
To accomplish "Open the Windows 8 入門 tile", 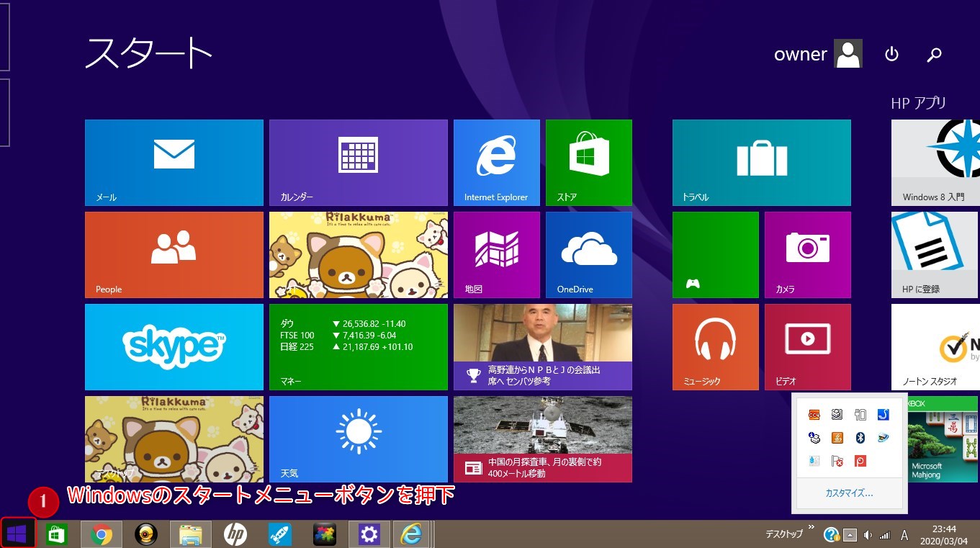I will tap(935, 163).
